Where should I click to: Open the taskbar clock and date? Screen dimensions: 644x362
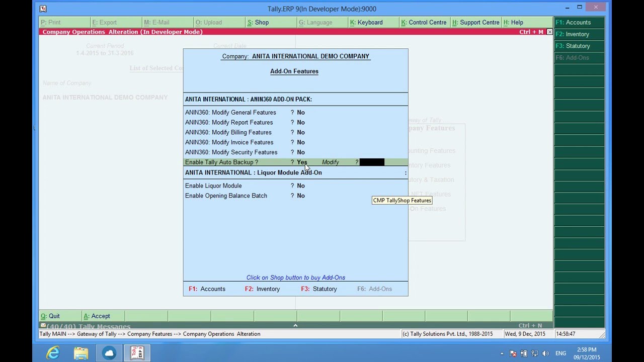[587, 353]
